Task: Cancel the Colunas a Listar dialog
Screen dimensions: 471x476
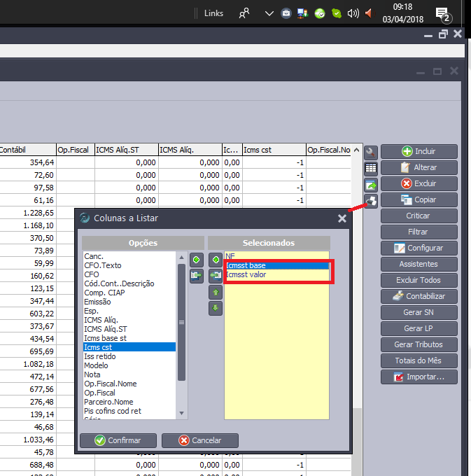Action: point(200,440)
